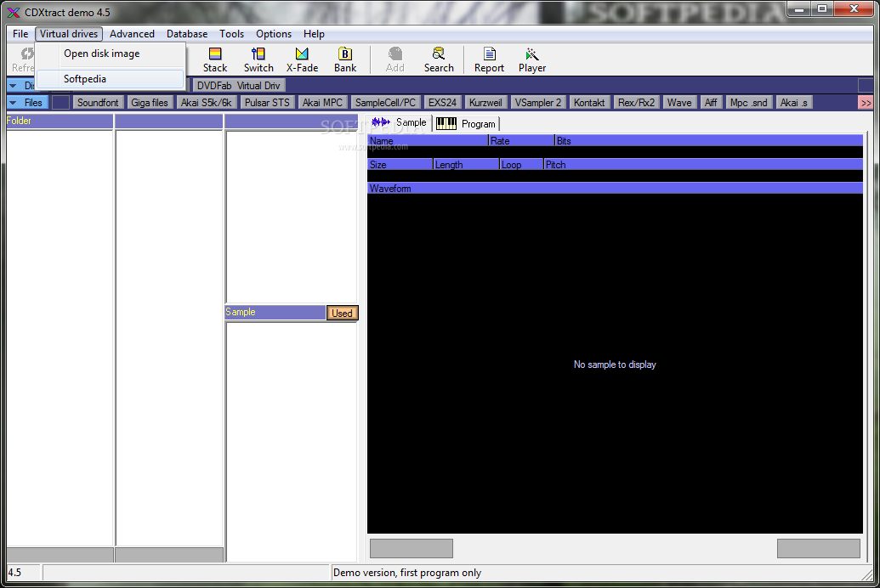This screenshot has height=588, width=880.
Task: Click the Name column header
Action: click(428, 141)
